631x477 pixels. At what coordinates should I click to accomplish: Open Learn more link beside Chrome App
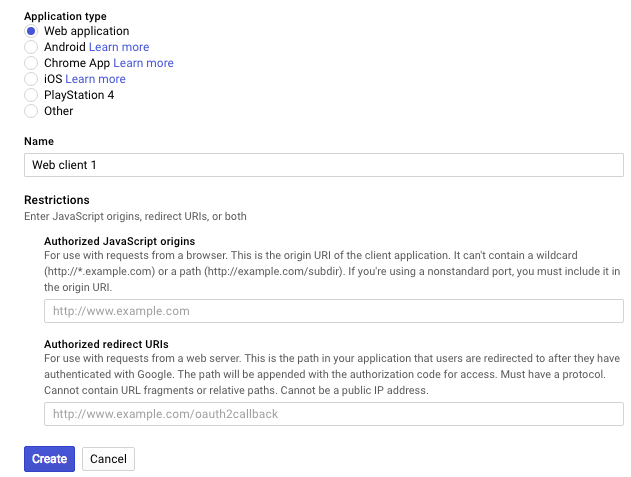[143, 63]
